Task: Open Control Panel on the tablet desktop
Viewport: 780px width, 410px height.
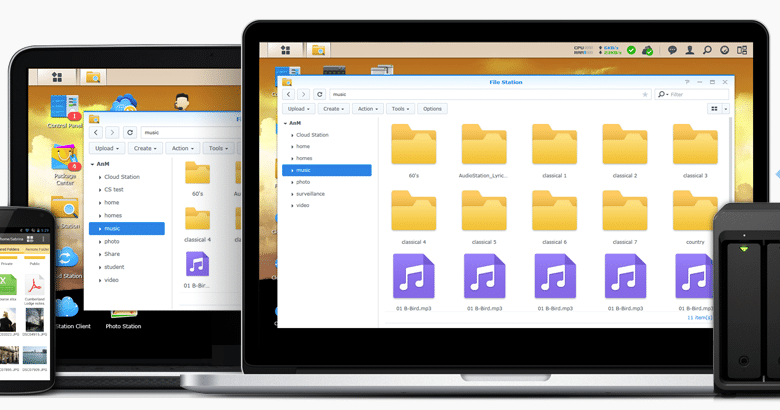Action: pyautogui.click(x=65, y=112)
